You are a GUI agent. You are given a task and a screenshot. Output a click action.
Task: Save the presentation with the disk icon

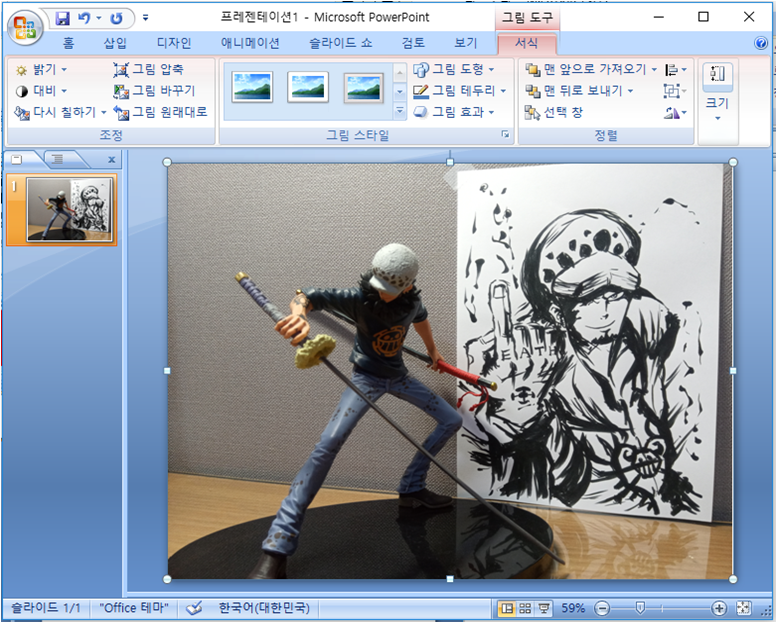(62, 18)
